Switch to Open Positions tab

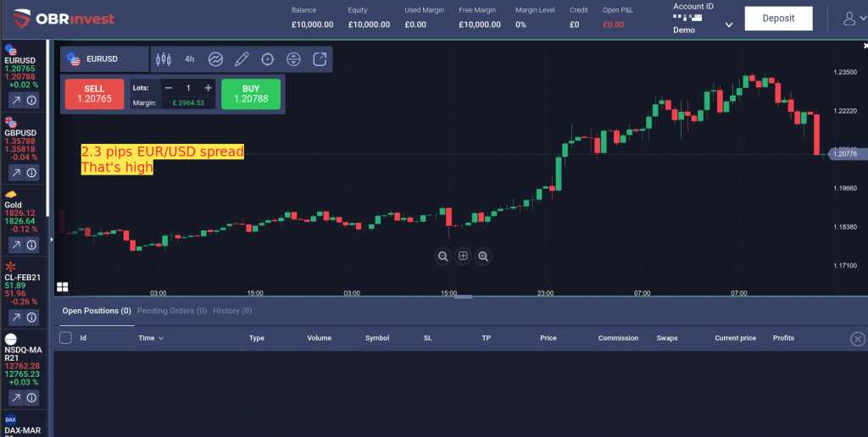tap(97, 311)
